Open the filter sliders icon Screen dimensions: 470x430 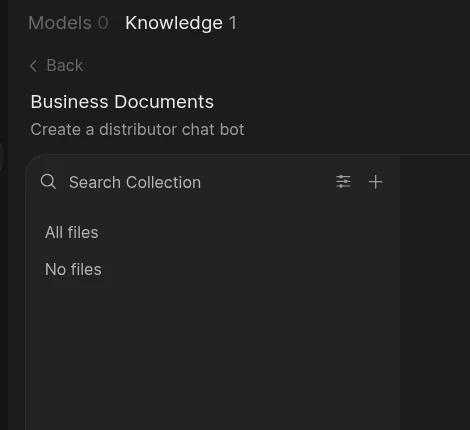tap(343, 182)
